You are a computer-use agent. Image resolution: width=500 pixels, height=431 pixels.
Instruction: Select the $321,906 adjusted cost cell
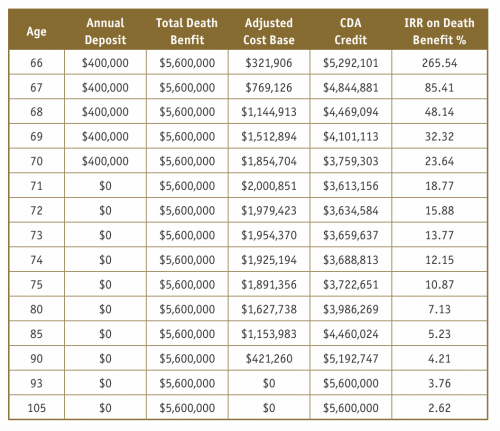pos(269,63)
